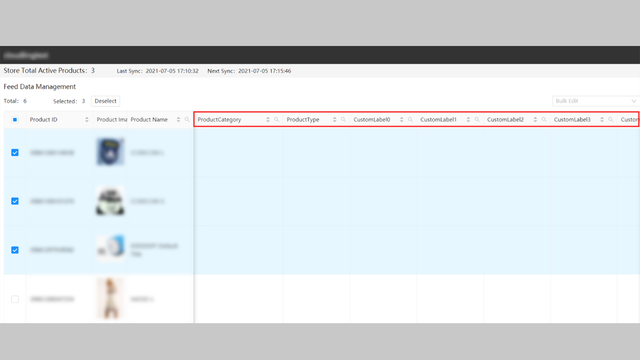Sort the CustomLabel3 column
The image size is (640, 360).
(602, 120)
